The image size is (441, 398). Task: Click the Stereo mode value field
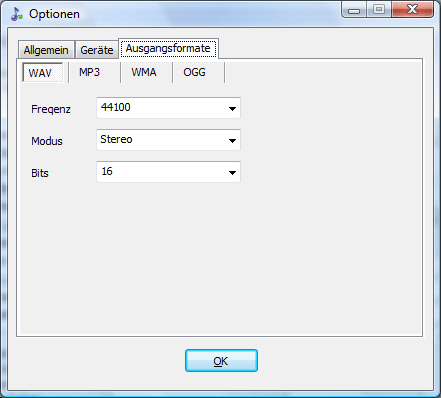coord(168,140)
